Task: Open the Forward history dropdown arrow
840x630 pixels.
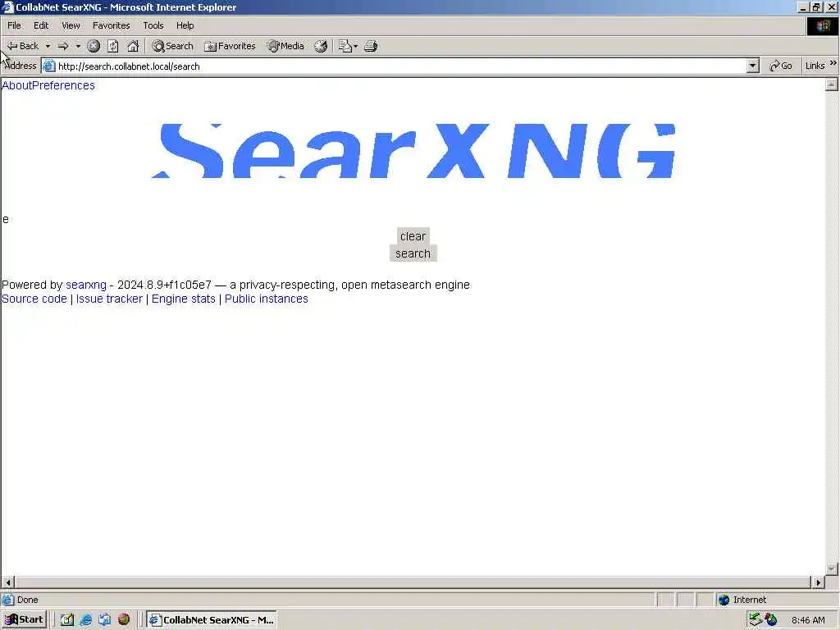Action: [x=78, y=46]
